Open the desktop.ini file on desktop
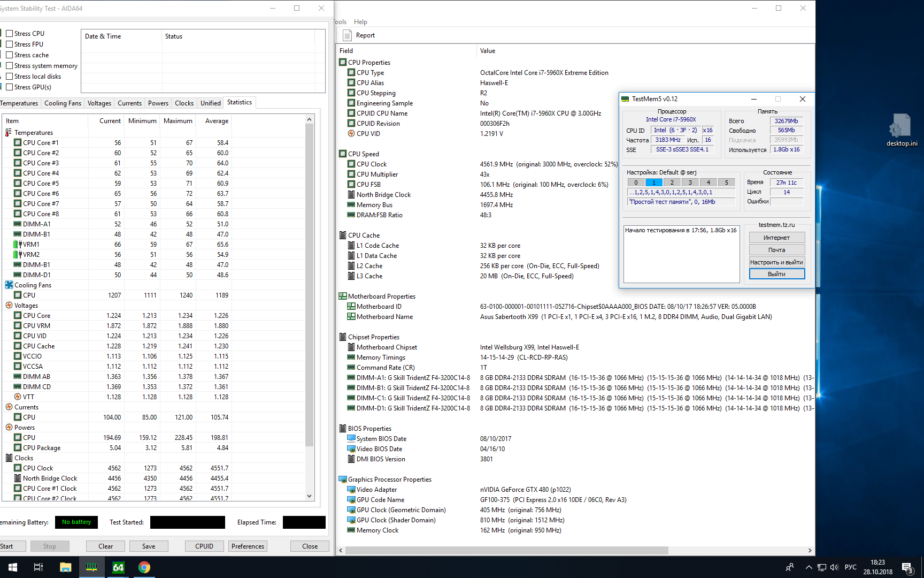The image size is (924, 578). 902,130
